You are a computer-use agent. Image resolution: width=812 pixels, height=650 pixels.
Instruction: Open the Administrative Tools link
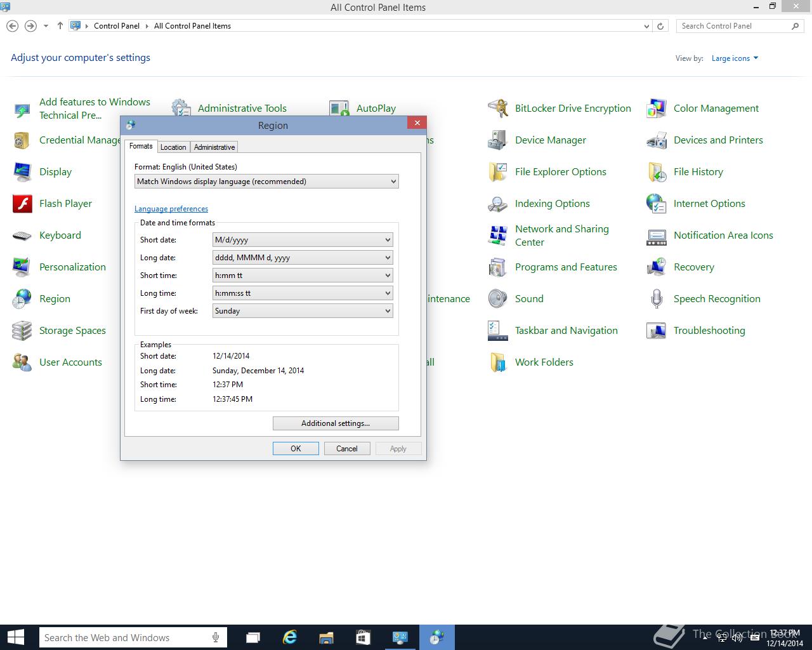(242, 109)
